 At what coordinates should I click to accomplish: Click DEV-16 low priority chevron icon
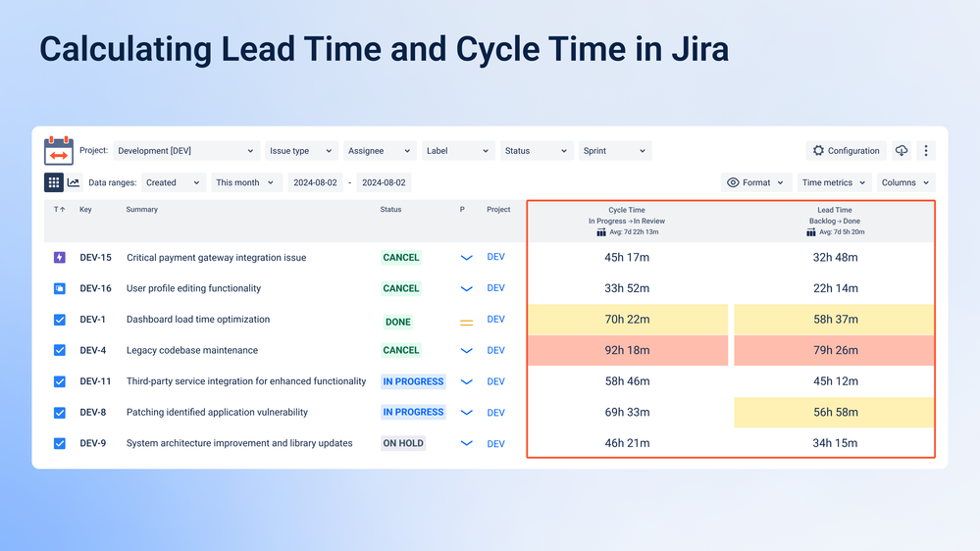[466, 288]
